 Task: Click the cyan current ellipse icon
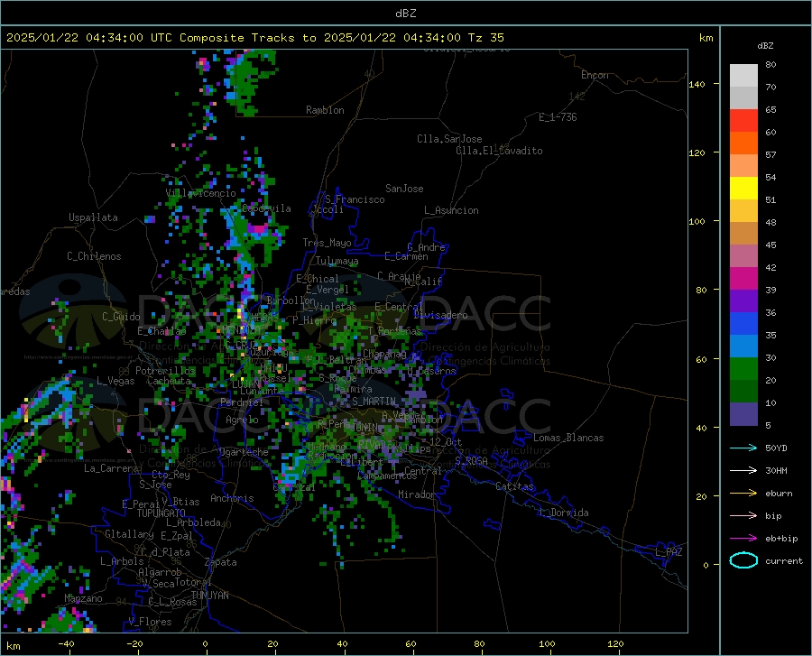click(743, 560)
